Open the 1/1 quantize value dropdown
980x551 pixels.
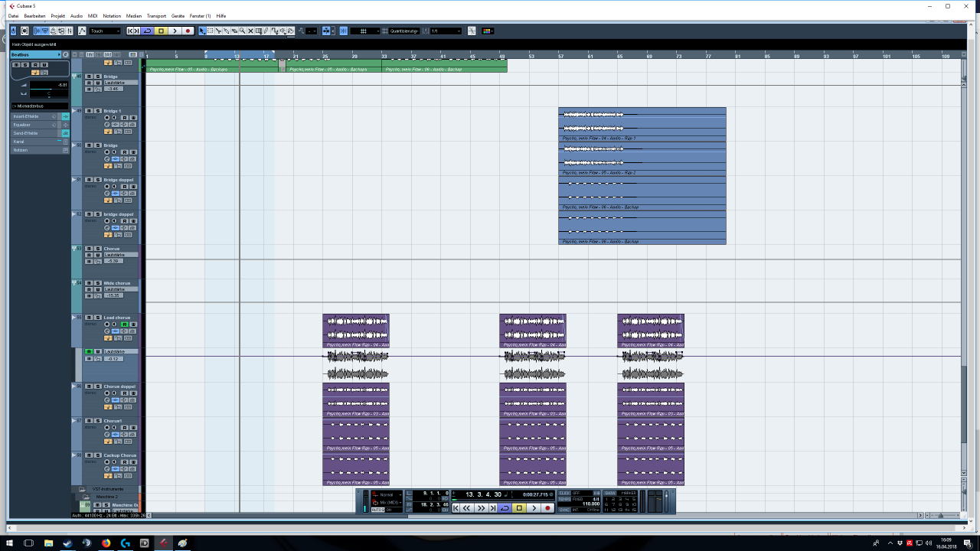tap(446, 31)
